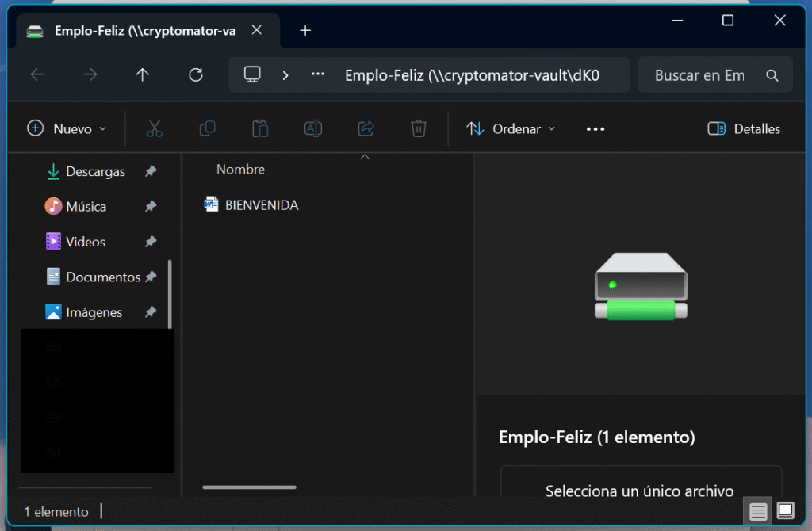
Task: Switch to details list view
Action: (759, 512)
